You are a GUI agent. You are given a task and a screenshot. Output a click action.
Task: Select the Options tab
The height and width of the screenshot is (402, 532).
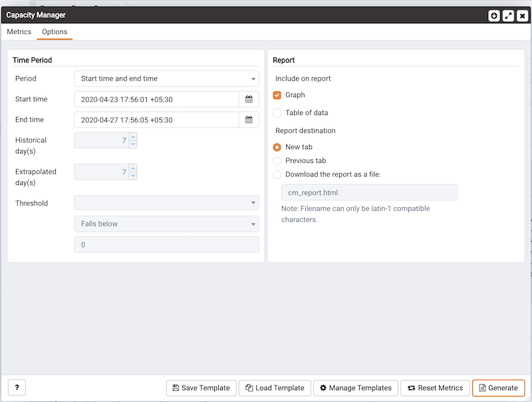click(55, 31)
